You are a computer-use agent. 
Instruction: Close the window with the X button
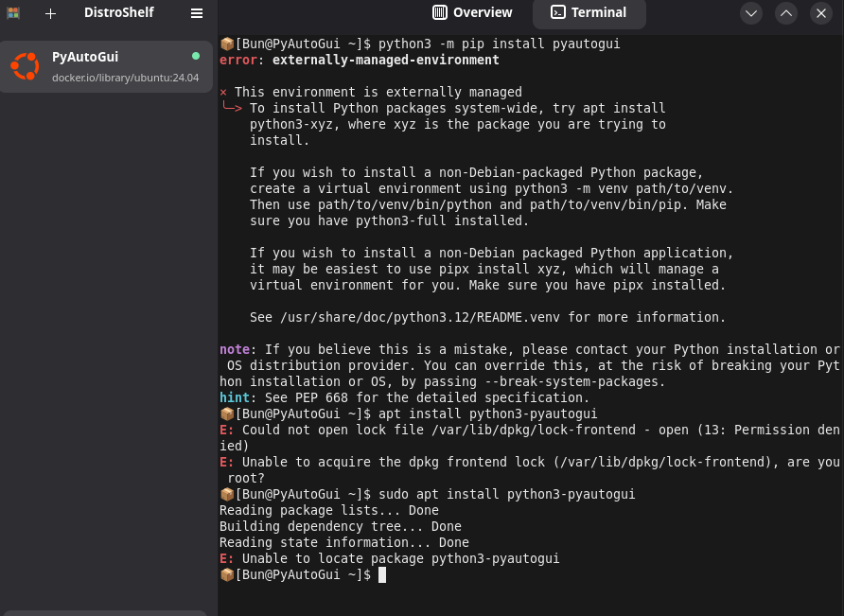point(821,13)
